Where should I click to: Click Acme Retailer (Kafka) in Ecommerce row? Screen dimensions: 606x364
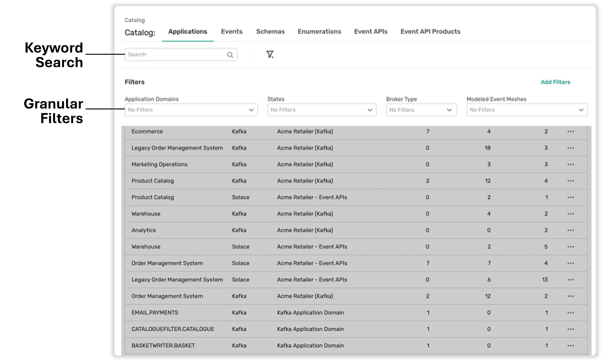(x=305, y=132)
